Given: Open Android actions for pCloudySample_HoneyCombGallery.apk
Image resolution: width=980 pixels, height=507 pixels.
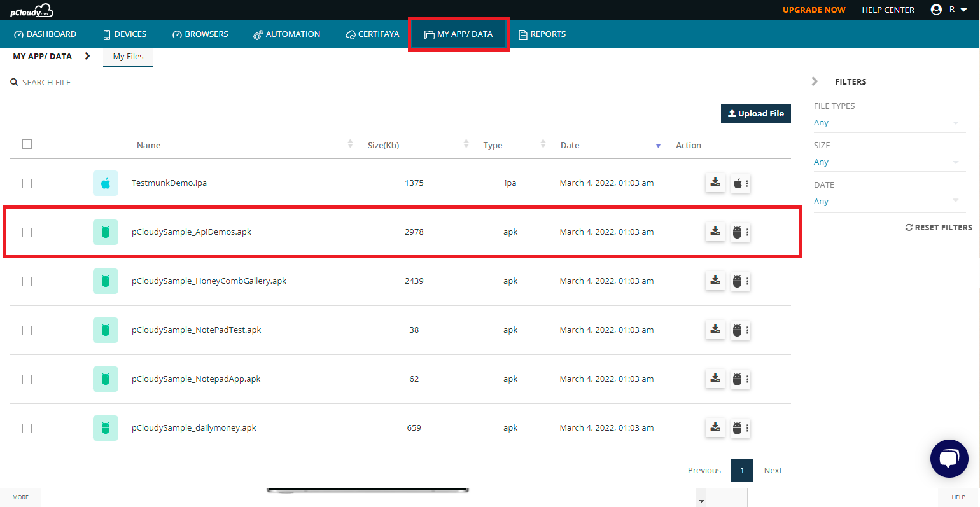Looking at the screenshot, I should 741,281.
